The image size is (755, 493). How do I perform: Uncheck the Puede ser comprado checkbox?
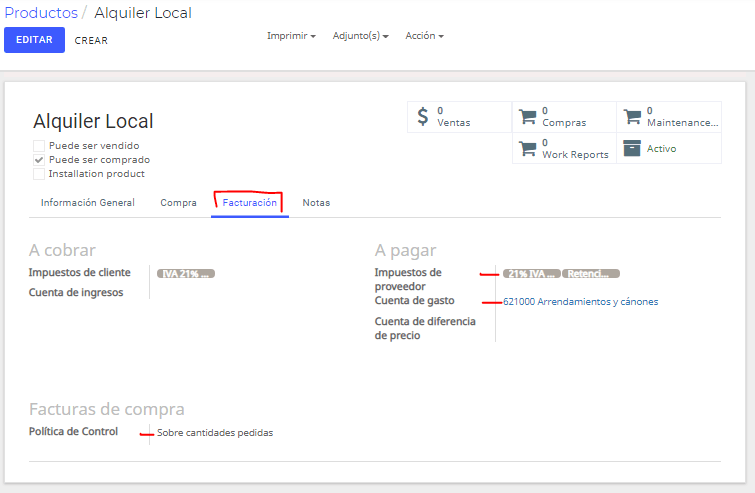pos(39,160)
